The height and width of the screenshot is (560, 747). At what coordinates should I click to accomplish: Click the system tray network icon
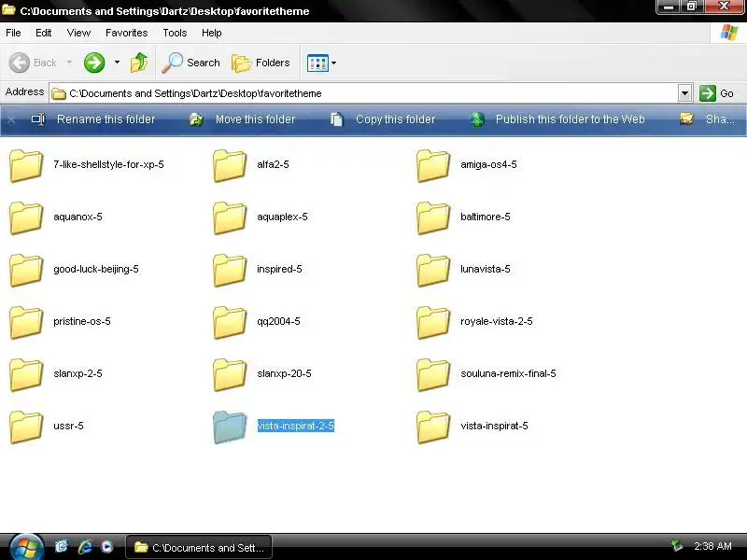pos(676,546)
